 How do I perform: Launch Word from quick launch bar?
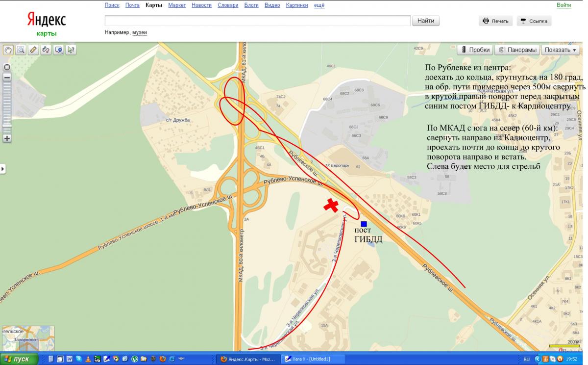tap(69, 359)
